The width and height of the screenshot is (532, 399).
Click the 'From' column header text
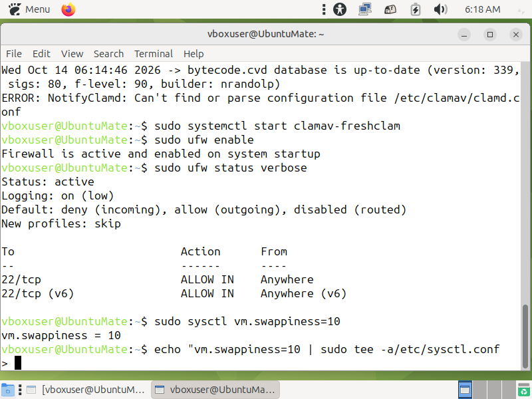[274, 251]
